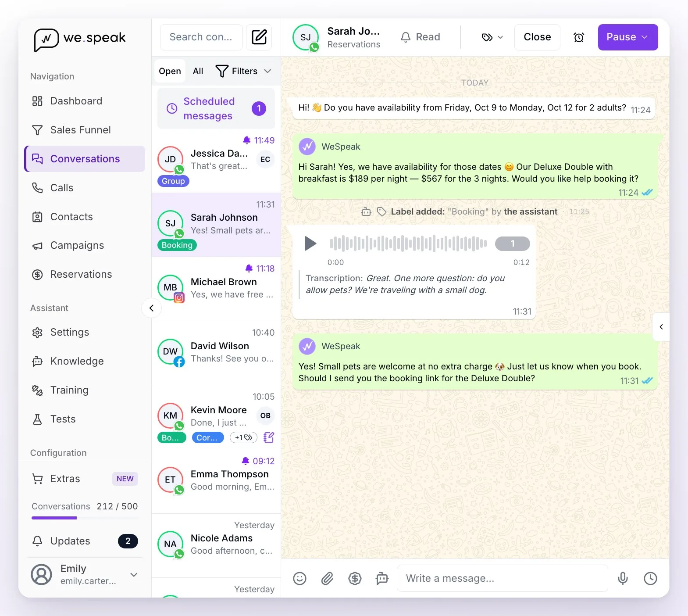
Task: Open Training section
Action: tap(85, 390)
